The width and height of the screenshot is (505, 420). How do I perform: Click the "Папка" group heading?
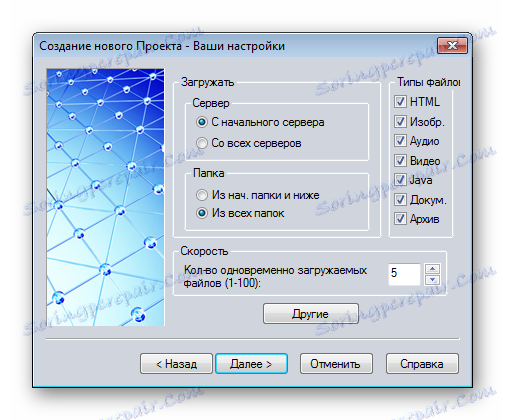209,173
